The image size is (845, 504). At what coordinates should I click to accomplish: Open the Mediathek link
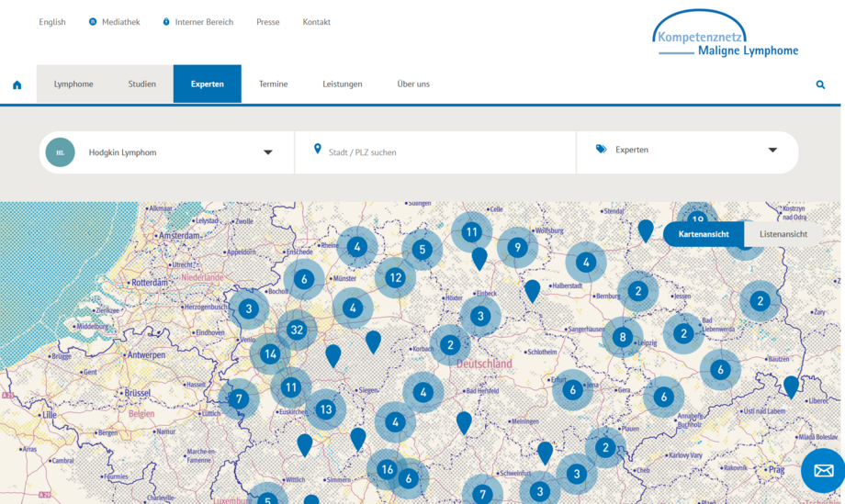120,22
